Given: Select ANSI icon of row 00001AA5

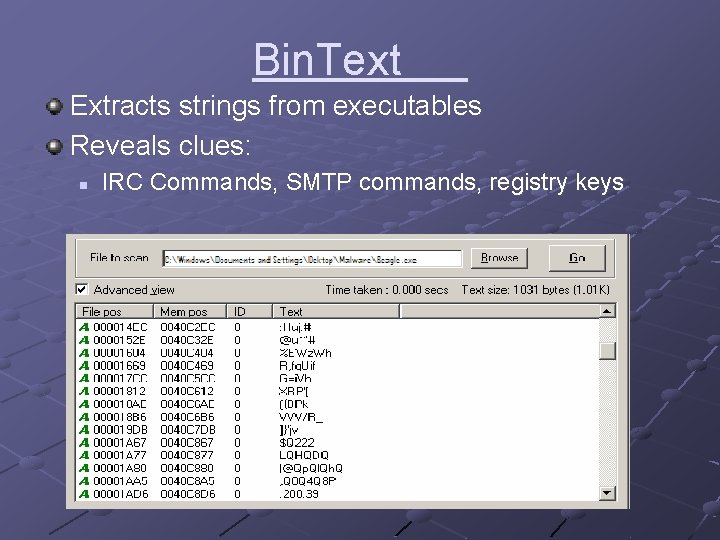Looking at the screenshot, I should coord(84,481).
